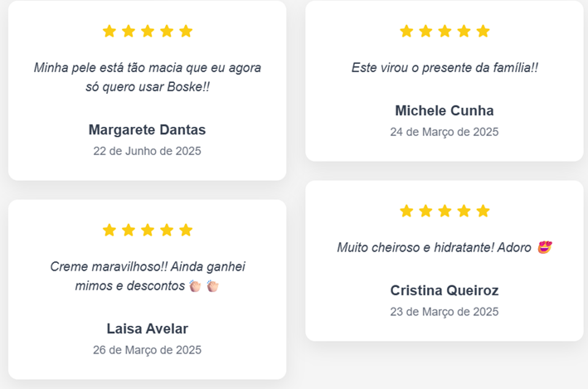This screenshot has height=389, width=588.
Task: Click the first clapping hands emoji
Action: point(195,286)
